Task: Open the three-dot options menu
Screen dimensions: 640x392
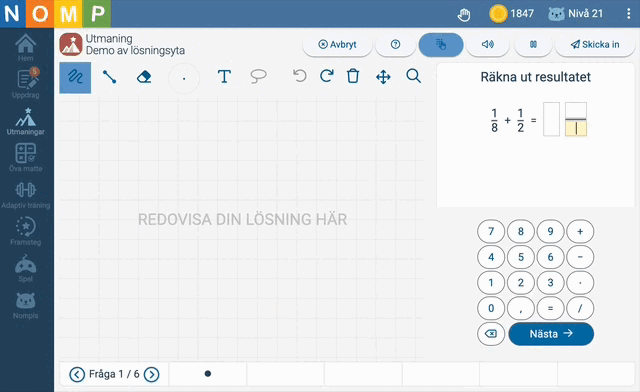Action: (628, 14)
